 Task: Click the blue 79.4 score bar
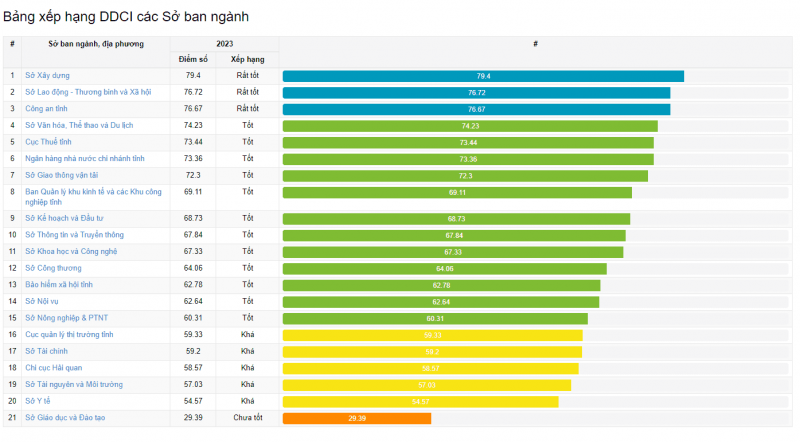[483, 76]
